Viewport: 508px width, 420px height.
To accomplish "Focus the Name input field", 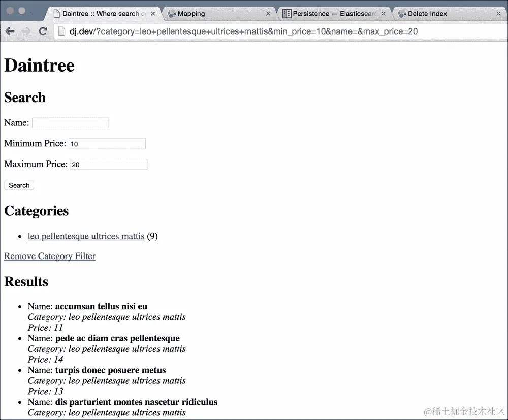I will [71, 123].
